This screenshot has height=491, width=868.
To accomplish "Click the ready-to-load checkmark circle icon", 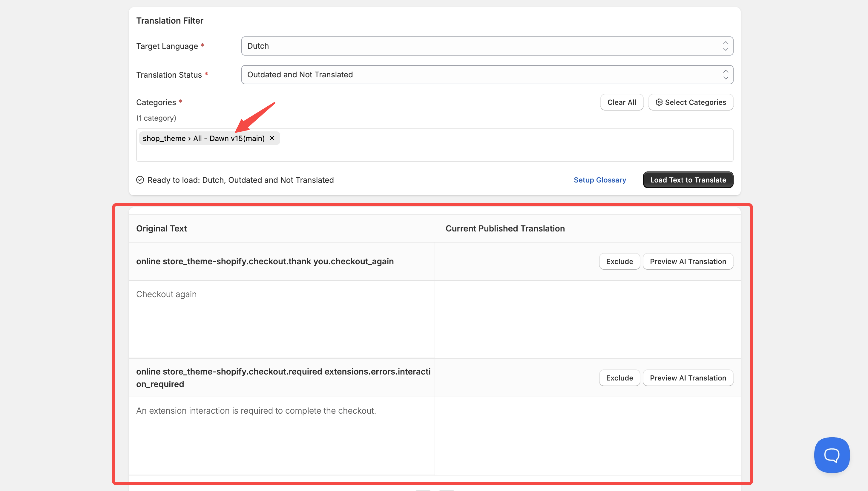I will [140, 180].
